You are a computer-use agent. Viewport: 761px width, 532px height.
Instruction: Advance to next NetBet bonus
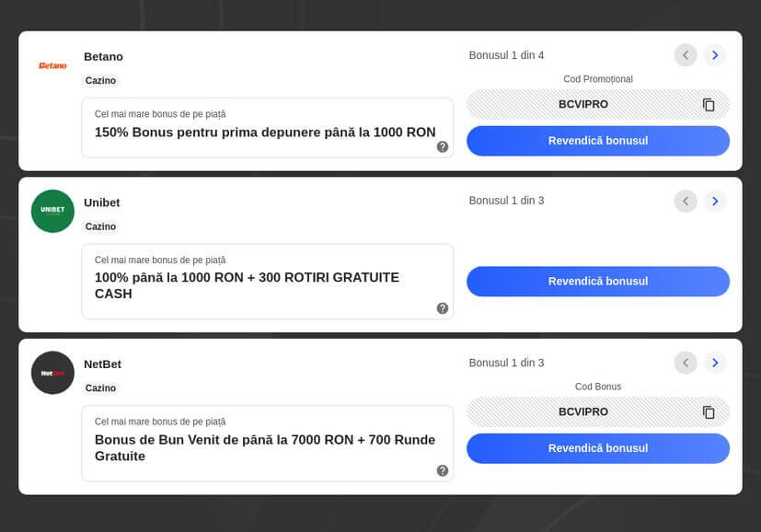pyautogui.click(x=715, y=363)
